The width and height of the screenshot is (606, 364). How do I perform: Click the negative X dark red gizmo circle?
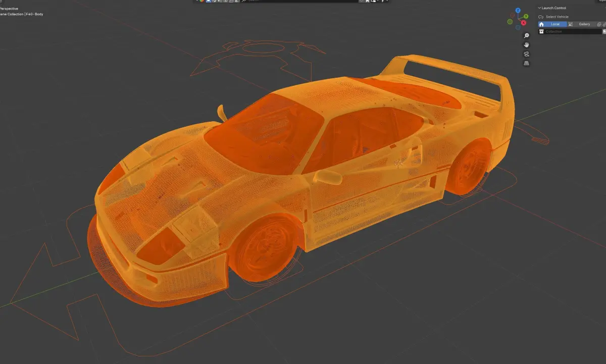click(x=512, y=15)
